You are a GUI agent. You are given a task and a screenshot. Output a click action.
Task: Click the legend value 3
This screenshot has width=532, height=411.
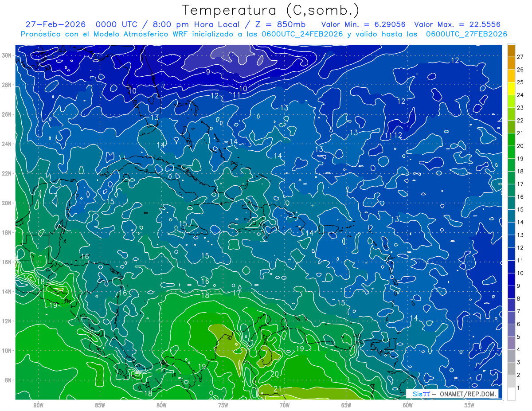tap(519, 363)
